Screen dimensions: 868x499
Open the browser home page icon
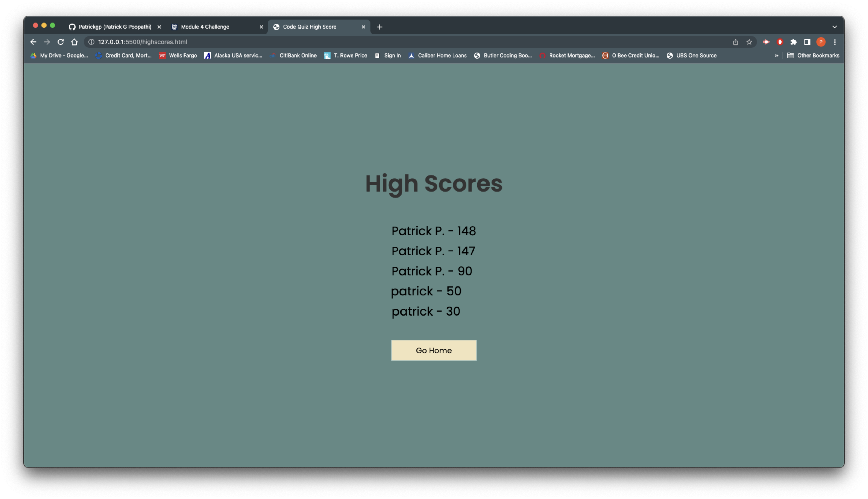74,42
